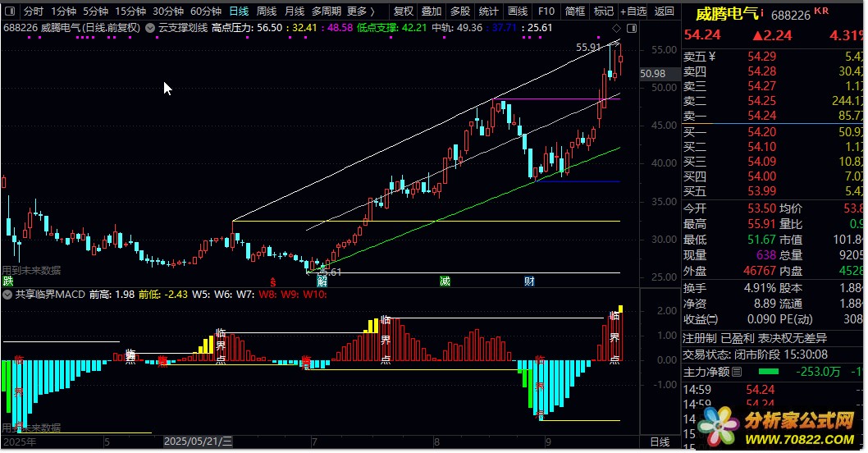Viewport: 868px width, 453px height.
Task: Click 55.91 high label on chart
Action: click(x=588, y=48)
